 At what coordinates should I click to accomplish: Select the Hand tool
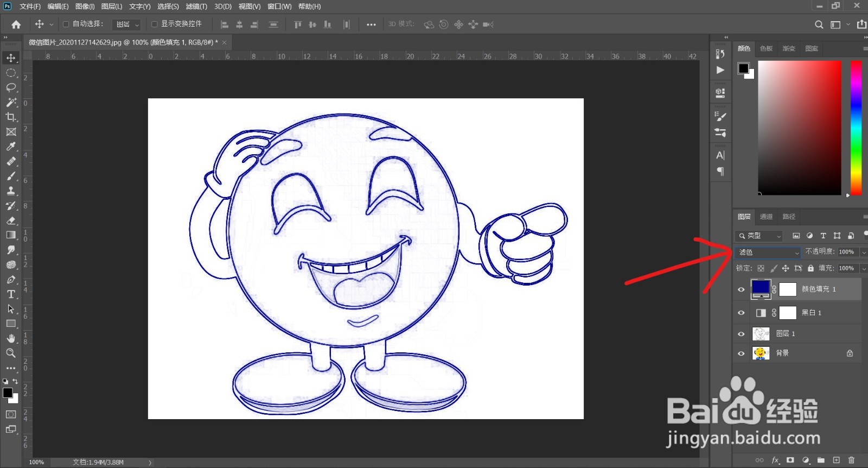coord(11,338)
